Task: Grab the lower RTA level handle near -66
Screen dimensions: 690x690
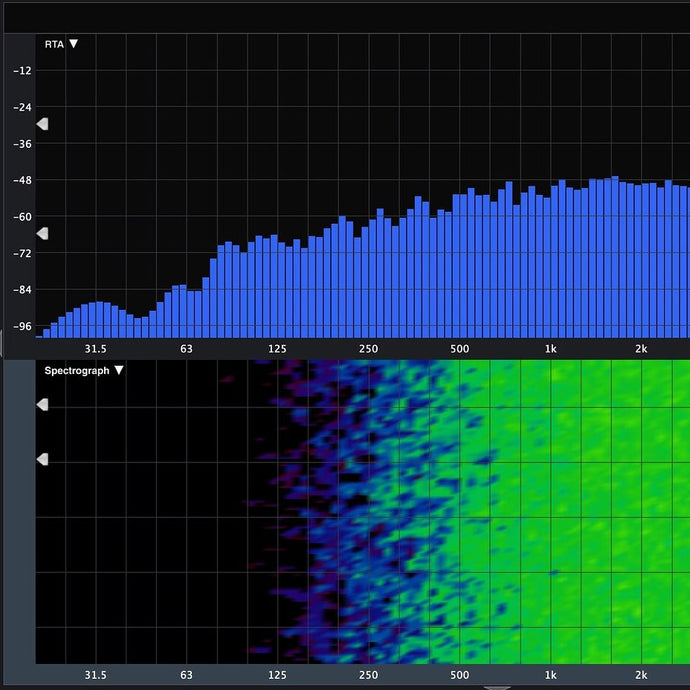Action: (x=42, y=233)
